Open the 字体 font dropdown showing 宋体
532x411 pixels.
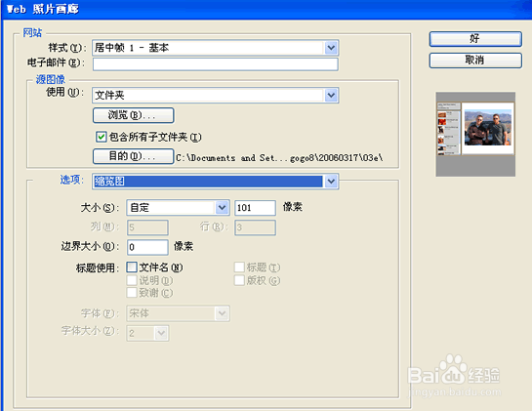[178, 313]
